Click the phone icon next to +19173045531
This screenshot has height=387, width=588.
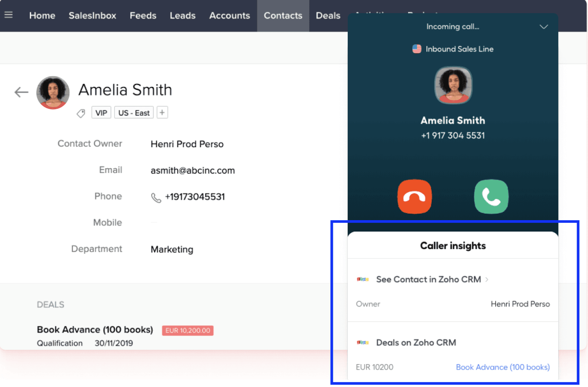pos(156,197)
